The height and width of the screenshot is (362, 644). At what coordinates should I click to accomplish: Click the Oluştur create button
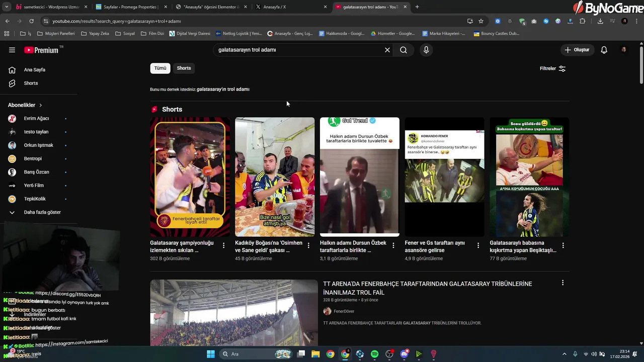tap(577, 50)
